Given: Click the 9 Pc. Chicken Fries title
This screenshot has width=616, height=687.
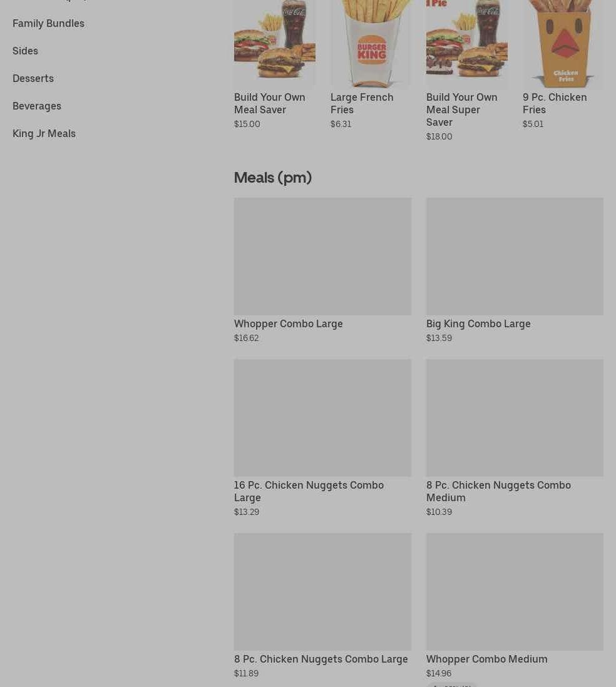Looking at the screenshot, I should 555,103.
